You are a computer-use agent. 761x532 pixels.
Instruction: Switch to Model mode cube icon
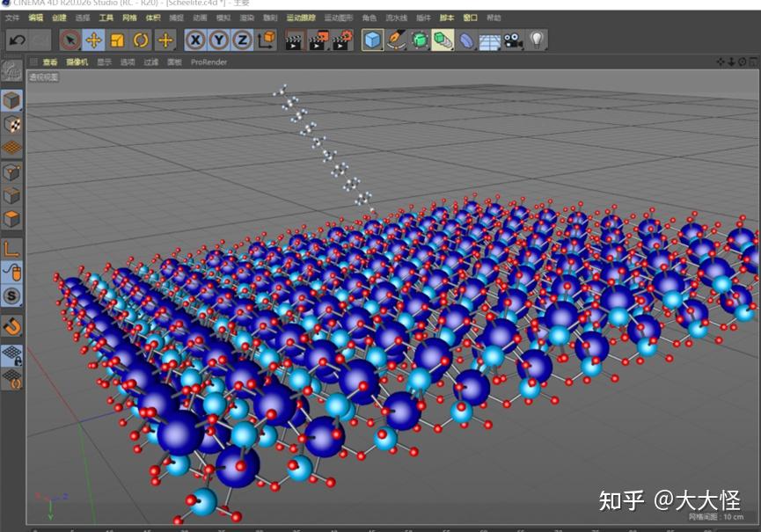pyautogui.click(x=11, y=101)
